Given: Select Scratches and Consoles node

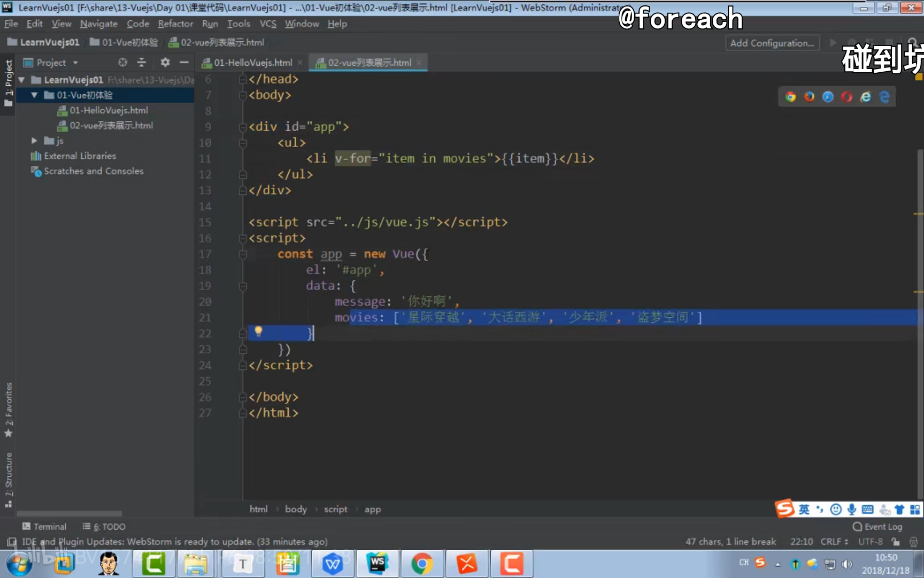Looking at the screenshot, I should tap(94, 171).
